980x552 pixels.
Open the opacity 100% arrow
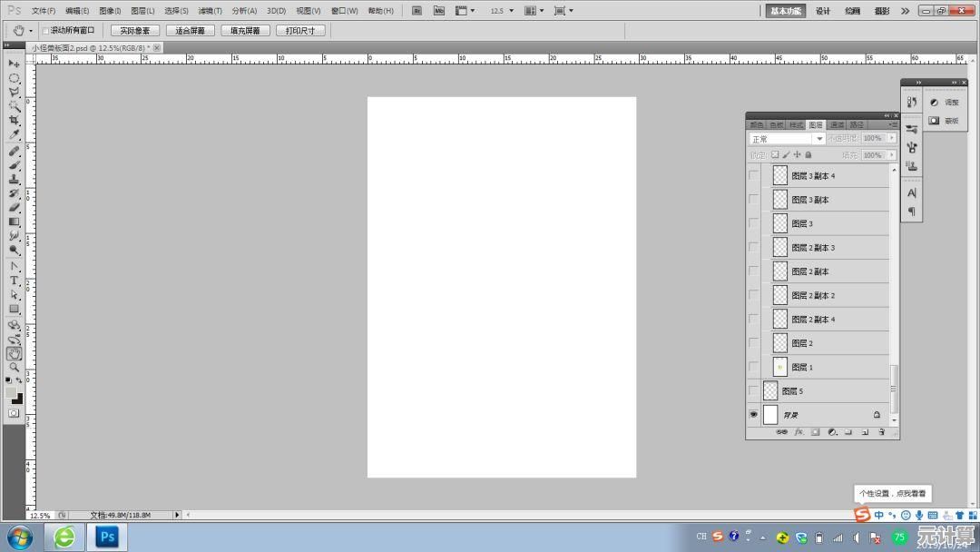pyautogui.click(x=892, y=138)
